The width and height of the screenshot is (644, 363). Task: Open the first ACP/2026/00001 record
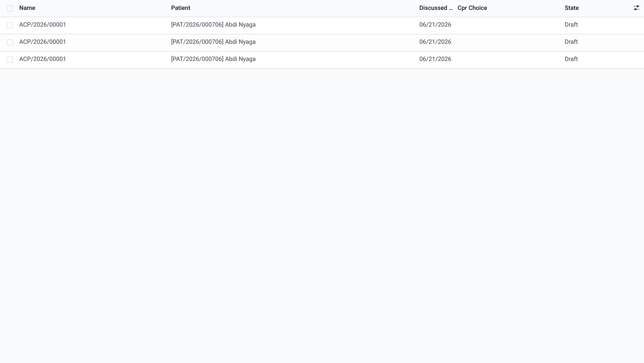(43, 25)
